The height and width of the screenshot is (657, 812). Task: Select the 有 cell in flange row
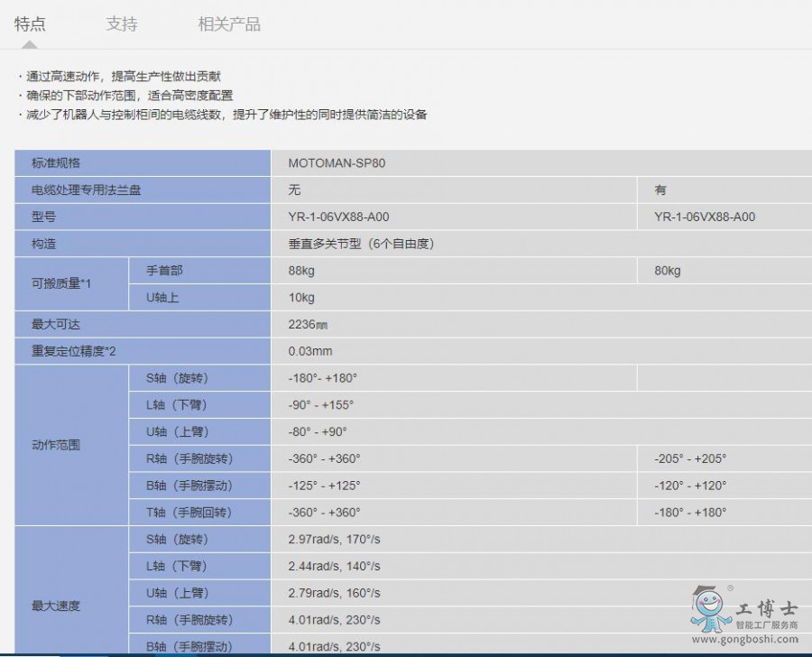[724, 190]
